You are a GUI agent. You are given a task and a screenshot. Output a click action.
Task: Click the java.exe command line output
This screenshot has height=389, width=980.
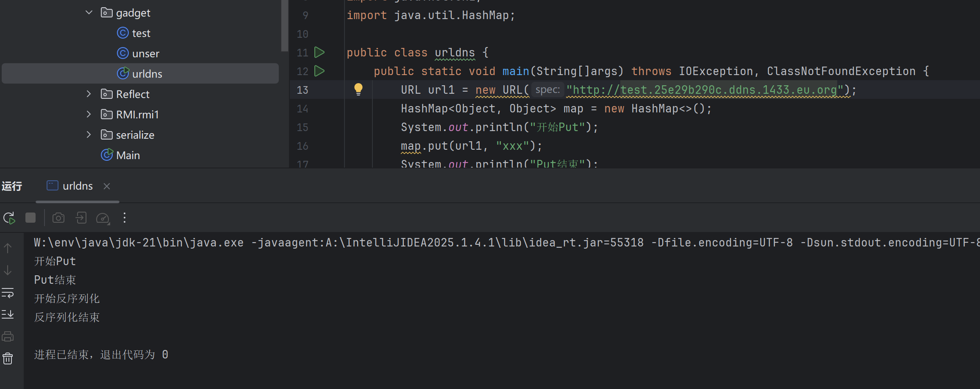pos(507,243)
